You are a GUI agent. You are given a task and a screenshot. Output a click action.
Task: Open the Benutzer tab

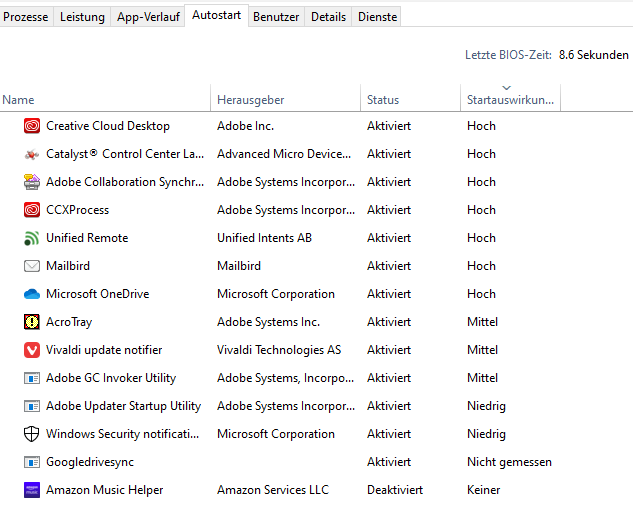click(276, 17)
